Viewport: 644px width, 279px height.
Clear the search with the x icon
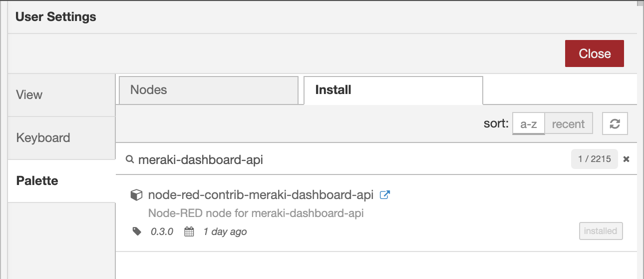point(627,159)
